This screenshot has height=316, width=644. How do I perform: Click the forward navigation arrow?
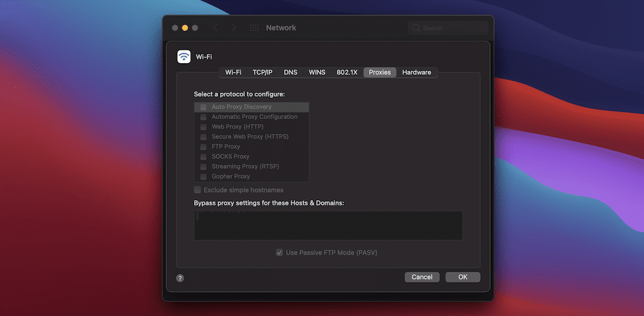[x=233, y=28]
